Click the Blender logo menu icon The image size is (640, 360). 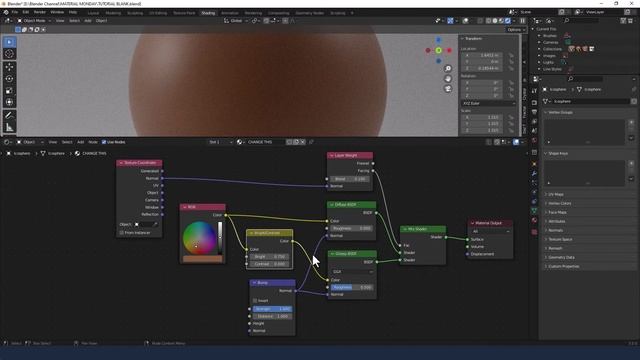coord(6,12)
